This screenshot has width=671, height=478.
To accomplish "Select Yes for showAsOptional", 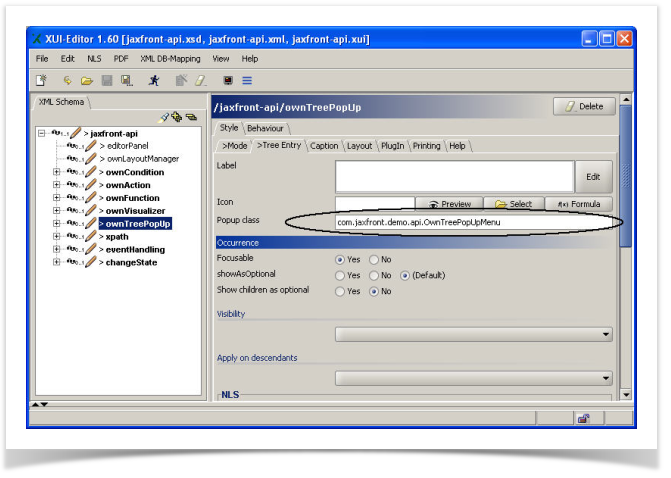I will point(340,275).
